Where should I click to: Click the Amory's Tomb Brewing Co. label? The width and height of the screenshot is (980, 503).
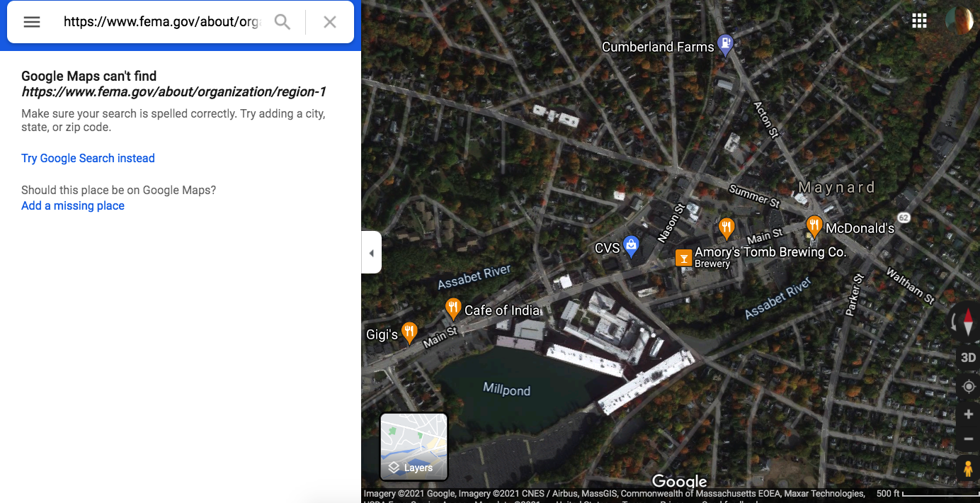[770, 252]
